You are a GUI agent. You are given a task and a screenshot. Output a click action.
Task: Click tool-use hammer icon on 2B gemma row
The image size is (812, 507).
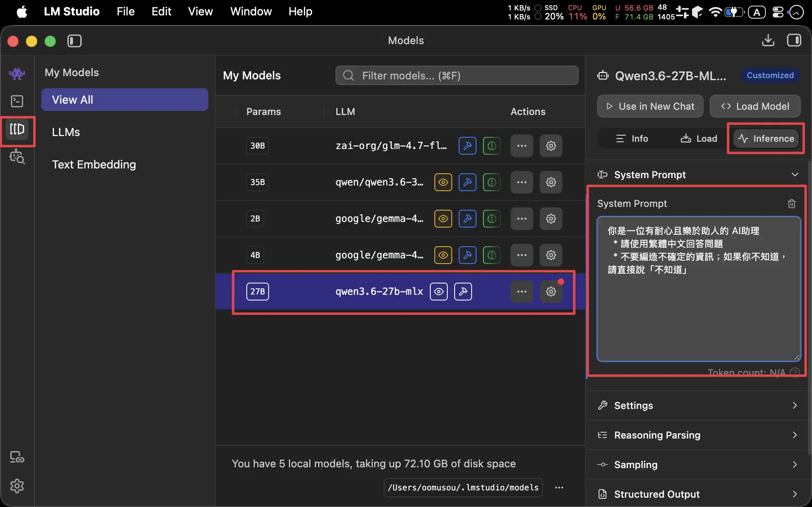click(x=468, y=219)
